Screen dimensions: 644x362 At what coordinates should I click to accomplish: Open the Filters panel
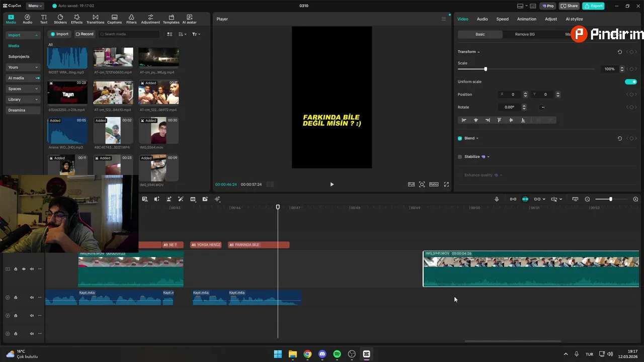pos(131,19)
